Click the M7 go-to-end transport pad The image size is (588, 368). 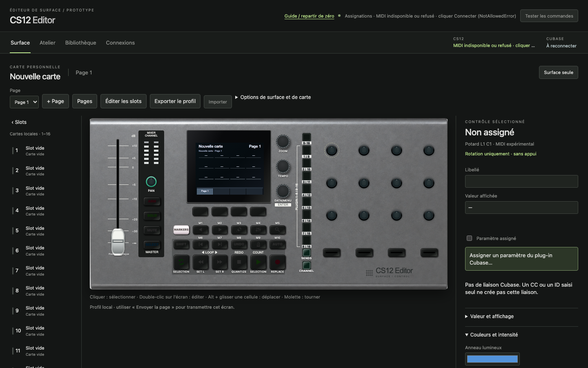220,245
